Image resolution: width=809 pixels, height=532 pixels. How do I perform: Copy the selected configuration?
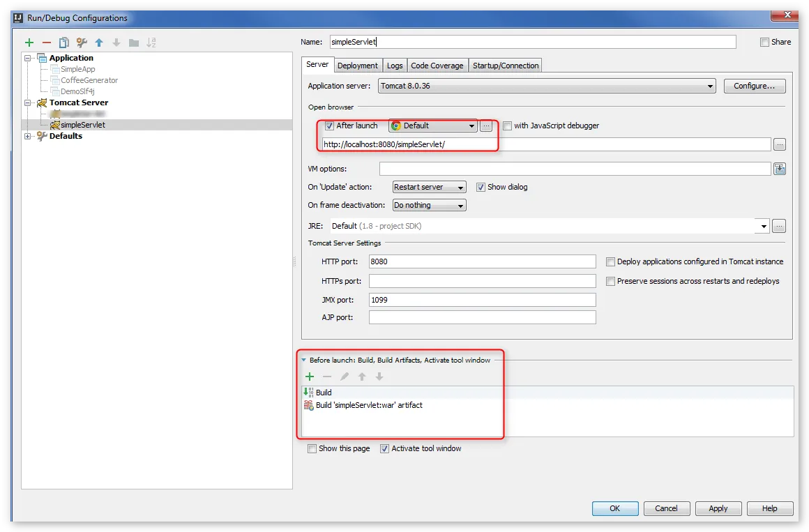point(64,43)
